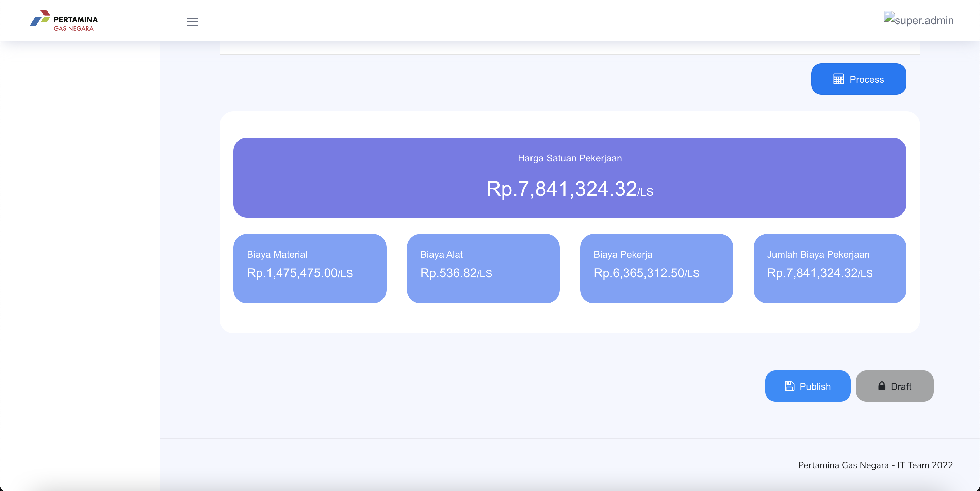Select the Jumlah Biaya Pekerjaan card

pyautogui.click(x=830, y=269)
